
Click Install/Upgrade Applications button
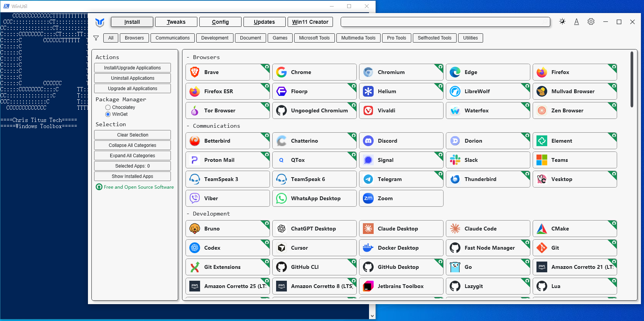pos(132,68)
